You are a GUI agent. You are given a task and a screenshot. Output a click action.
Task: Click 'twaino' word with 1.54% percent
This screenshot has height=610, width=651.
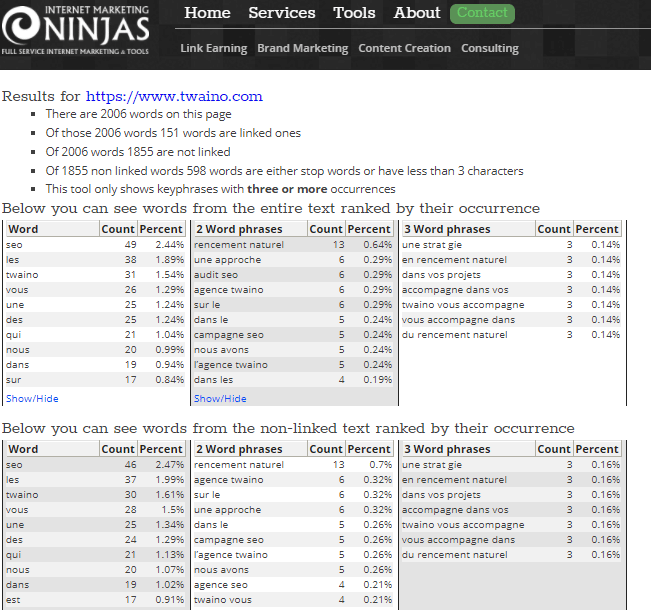[22, 275]
